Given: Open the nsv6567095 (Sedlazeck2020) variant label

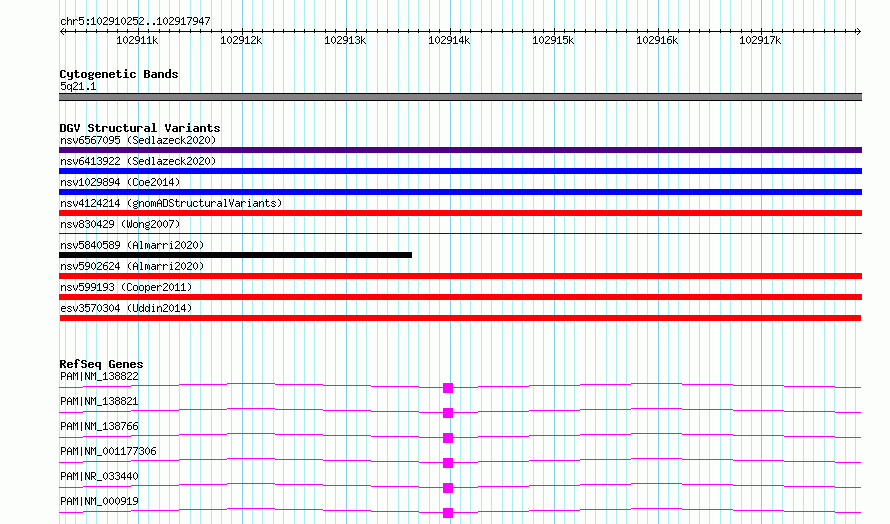Looking at the screenshot, I should pyautogui.click(x=138, y=140).
